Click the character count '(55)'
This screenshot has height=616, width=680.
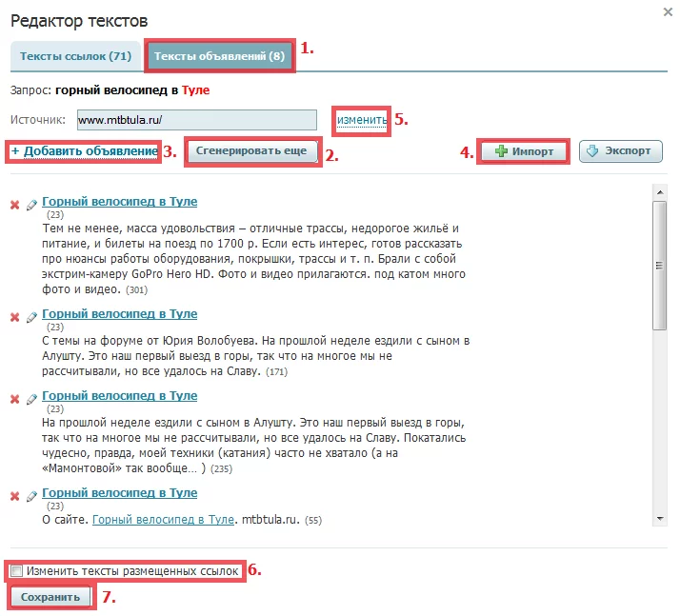[x=313, y=520]
